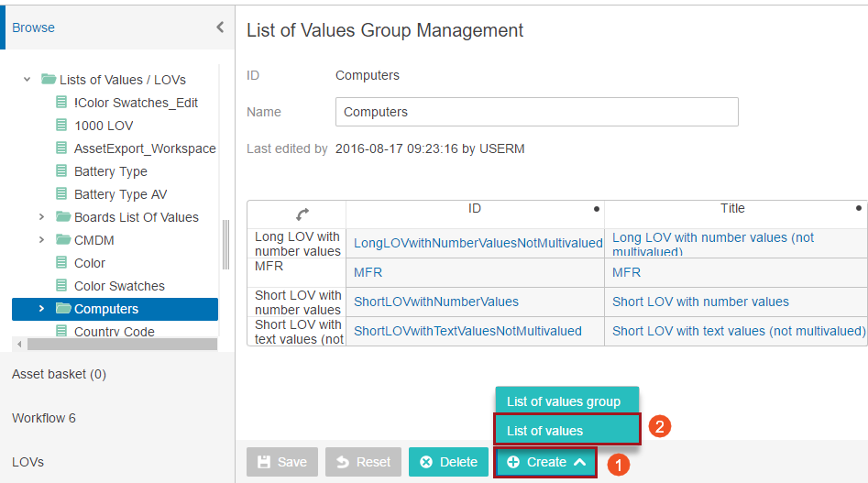Toggle the Create dropdown button

pos(545,462)
